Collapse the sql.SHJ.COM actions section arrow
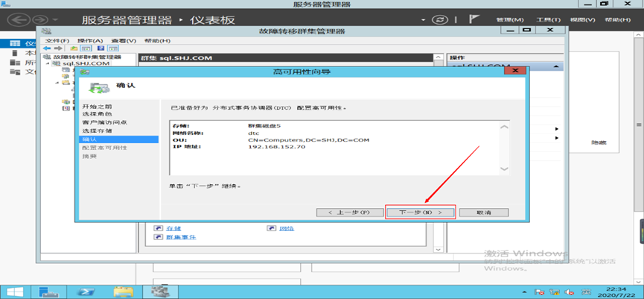This screenshot has height=299, width=644. [x=555, y=66]
